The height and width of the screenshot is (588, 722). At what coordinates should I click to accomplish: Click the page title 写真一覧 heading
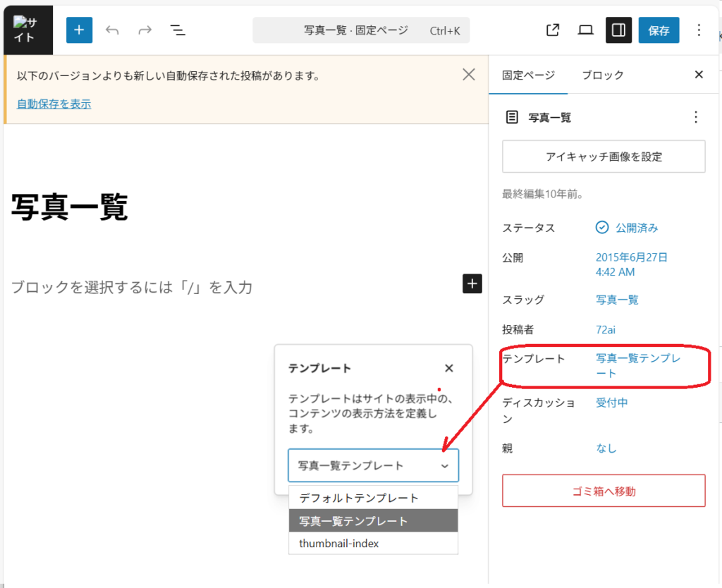(x=70, y=207)
